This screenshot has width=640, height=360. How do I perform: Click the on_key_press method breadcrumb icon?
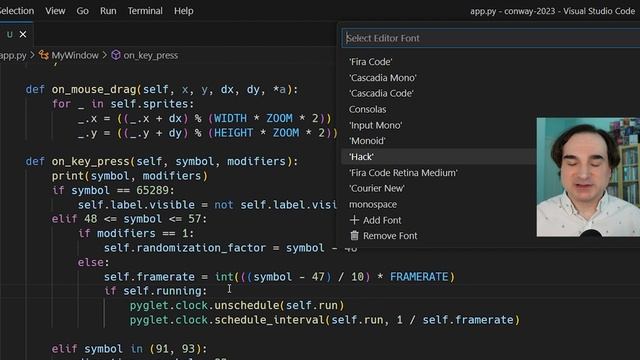116,55
